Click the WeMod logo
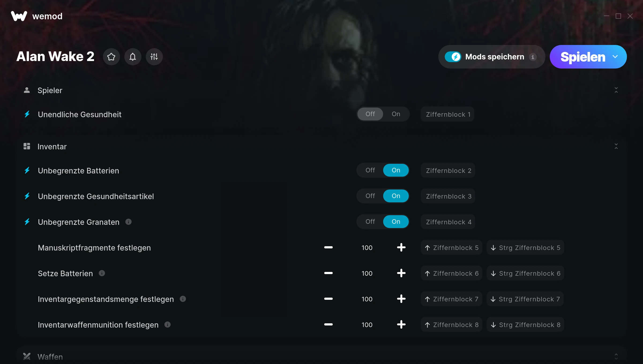Viewport: 643px width, 364px height. (x=19, y=16)
